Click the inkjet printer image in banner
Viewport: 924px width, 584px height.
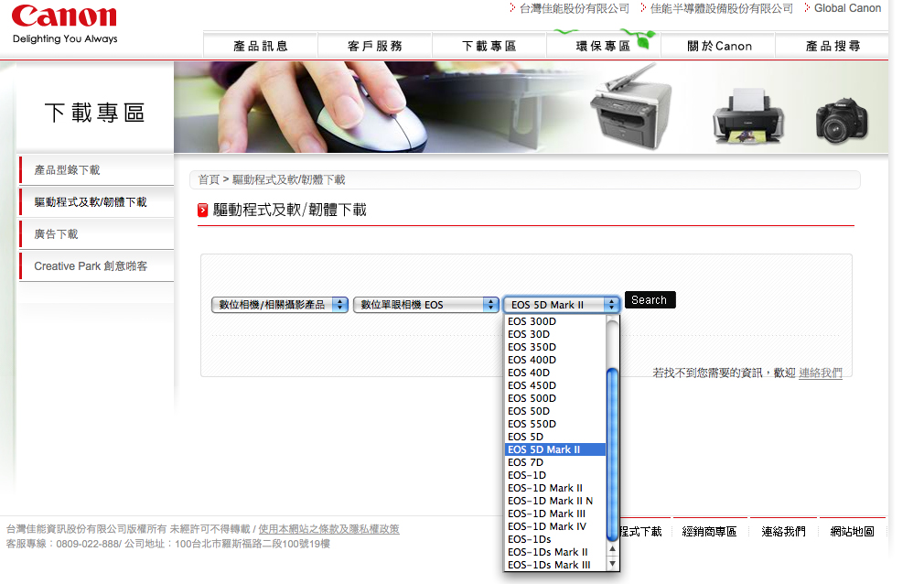[x=747, y=116]
